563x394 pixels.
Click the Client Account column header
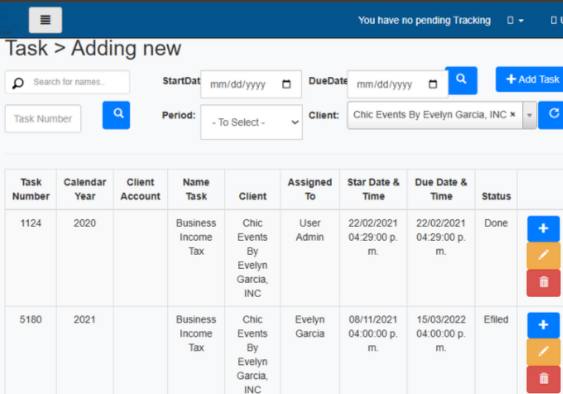pyautogui.click(x=140, y=189)
